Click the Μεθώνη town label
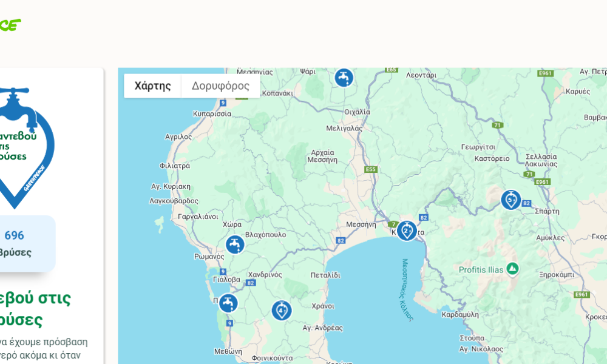Image resolution: width=607 pixels, height=364 pixels. (x=228, y=352)
